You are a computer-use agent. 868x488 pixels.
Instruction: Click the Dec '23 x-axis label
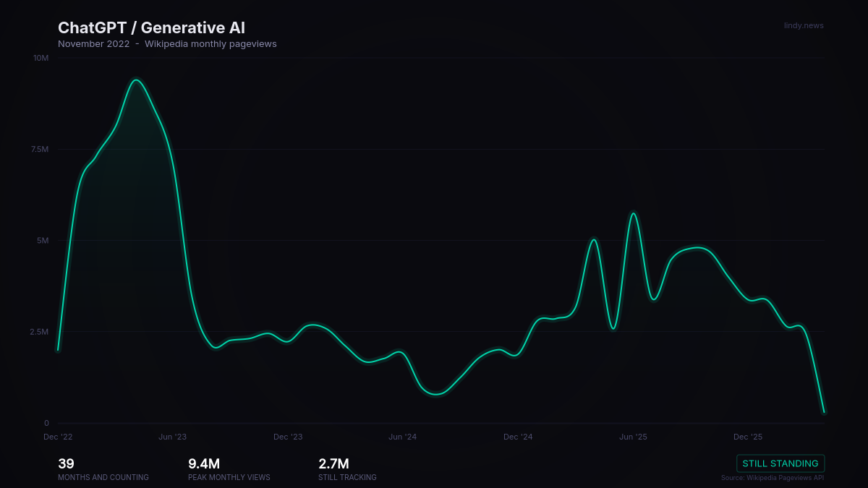pyautogui.click(x=288, y=437)
